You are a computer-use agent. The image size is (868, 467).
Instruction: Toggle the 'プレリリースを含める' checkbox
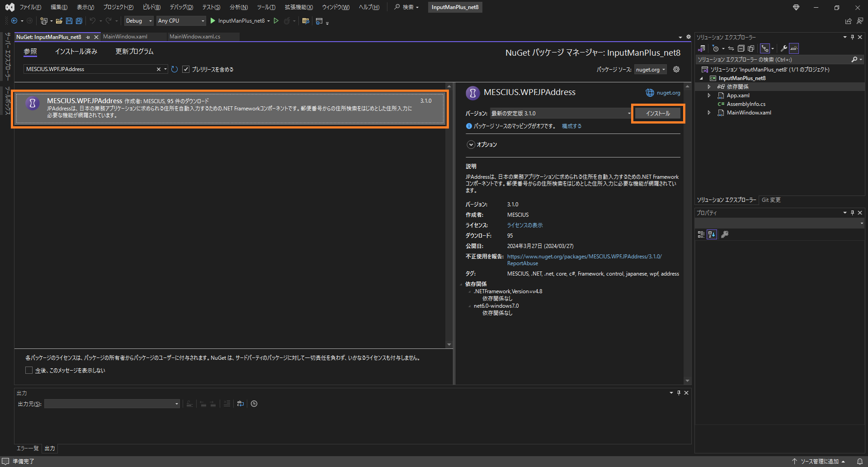coord(186,69)
